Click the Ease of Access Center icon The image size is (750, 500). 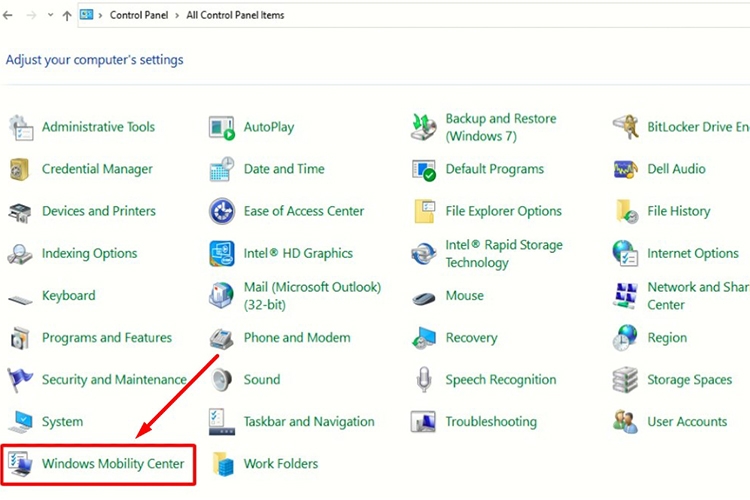[x=222, y=211]
